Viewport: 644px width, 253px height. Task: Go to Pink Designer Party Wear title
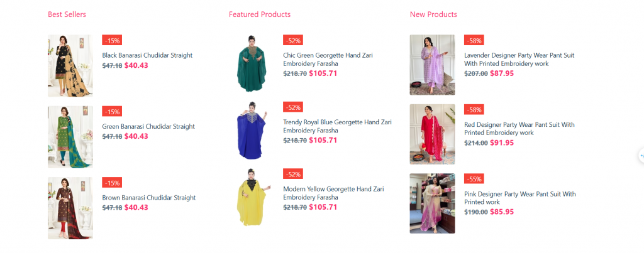pyautogui.click(x=520, y=198)
